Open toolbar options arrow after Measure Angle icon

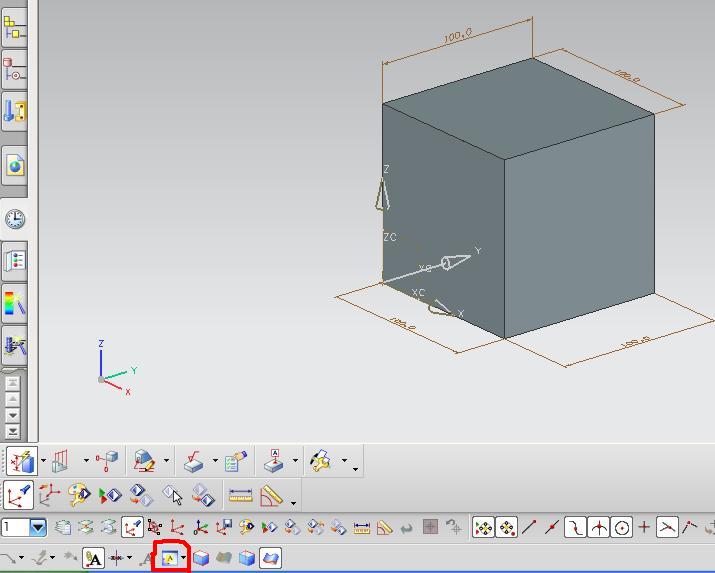pyautogui.click(x=293, y=503)
